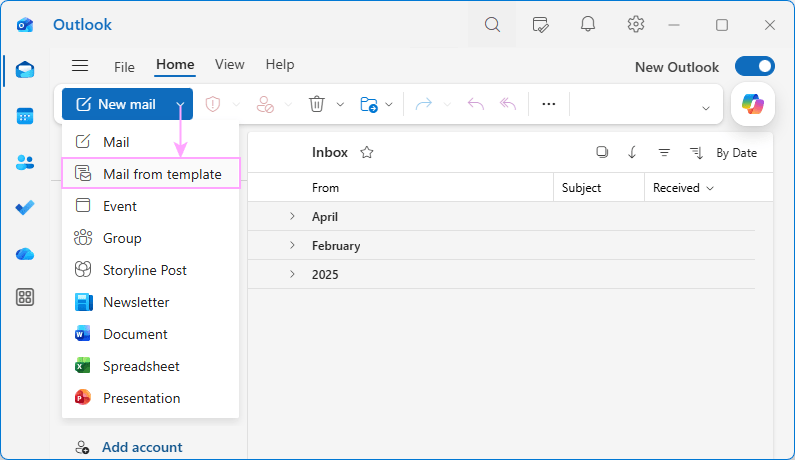This screenshot has height=460, width=795.
Task: Click the Reply arrow icon
Action: click(x=476, y=104)
